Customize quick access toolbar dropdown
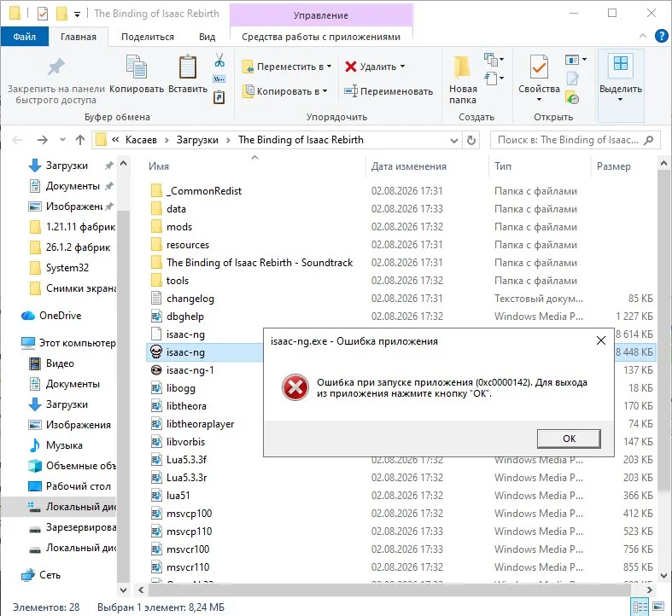The image size is (672, 616). 77,15
